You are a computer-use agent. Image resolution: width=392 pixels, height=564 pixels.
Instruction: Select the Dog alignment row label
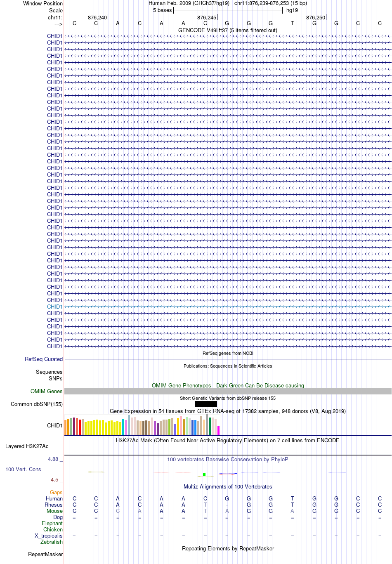tap(58, 517)
